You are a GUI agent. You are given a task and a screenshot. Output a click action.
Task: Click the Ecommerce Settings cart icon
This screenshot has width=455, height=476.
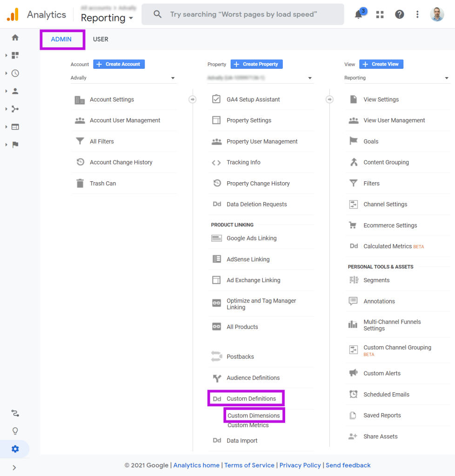pos(353,225)
